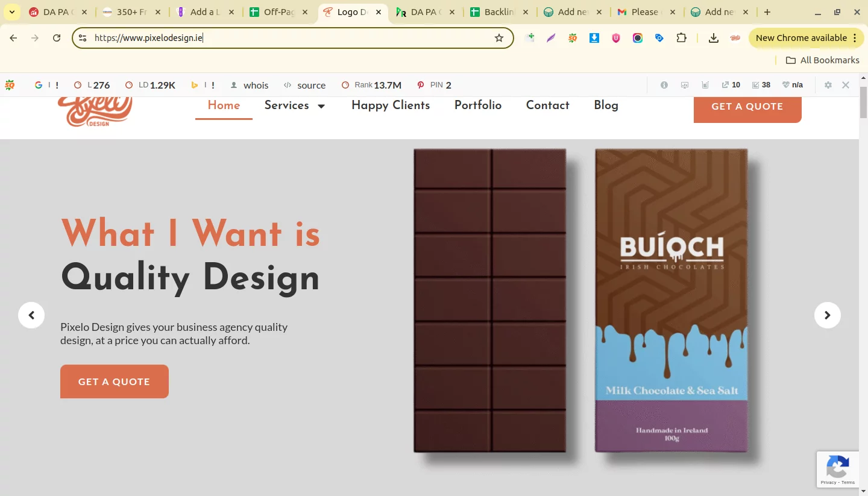Open the SEOquake parameter showing 38

pyautogui.click(x=761, y=85)
